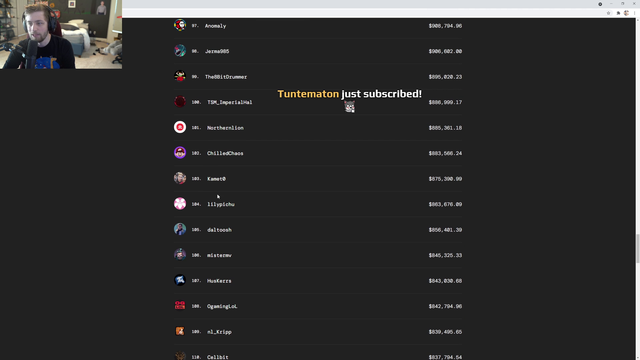Click Northernlion's red and white avatar
The height and width of the screenshot is (360, 640).
click(x=180, y=127)
